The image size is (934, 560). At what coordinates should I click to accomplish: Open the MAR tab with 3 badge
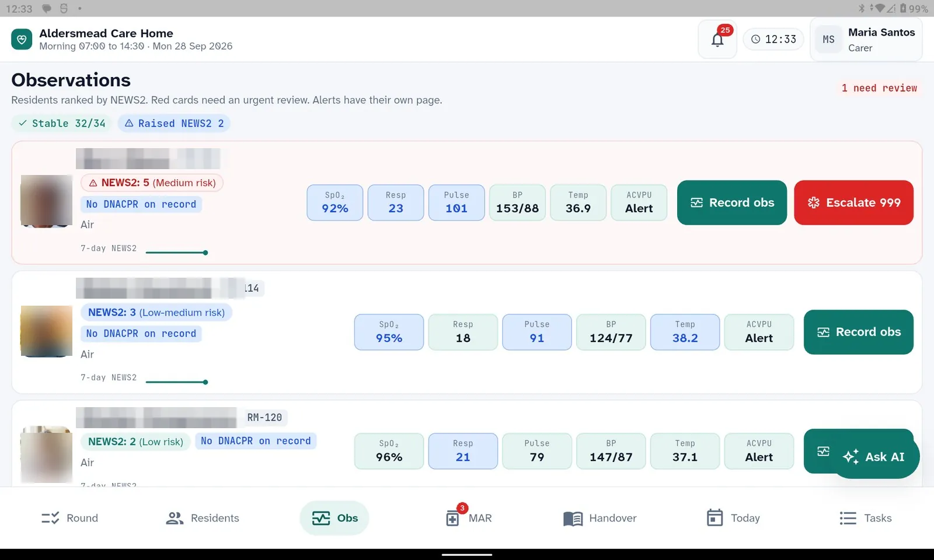[x=468, y=518]
